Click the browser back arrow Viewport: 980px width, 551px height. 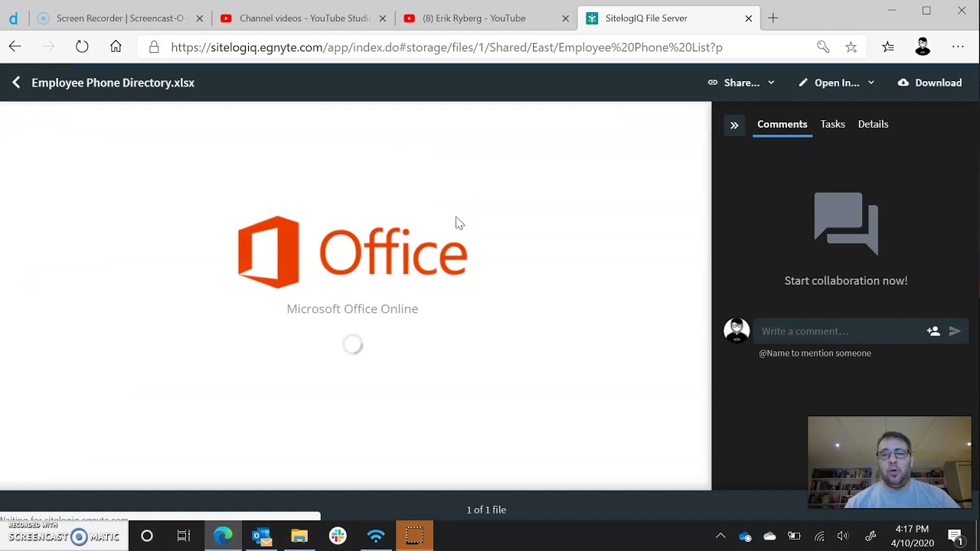(15, 47)
